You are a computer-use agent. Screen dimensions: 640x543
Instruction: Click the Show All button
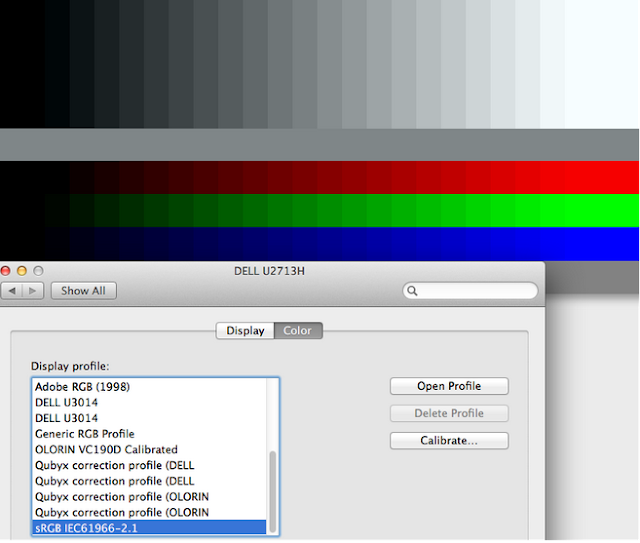click(84, 291)
